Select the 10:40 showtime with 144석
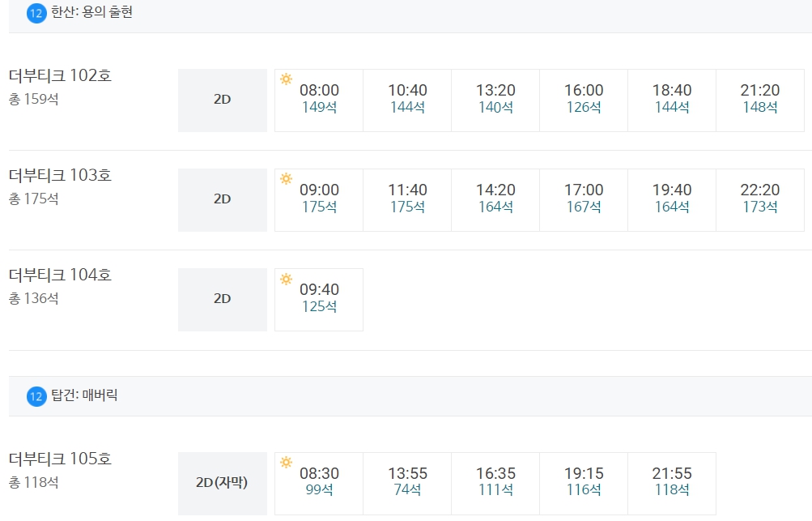The image size is (812, 521). (x=407, y=100)
